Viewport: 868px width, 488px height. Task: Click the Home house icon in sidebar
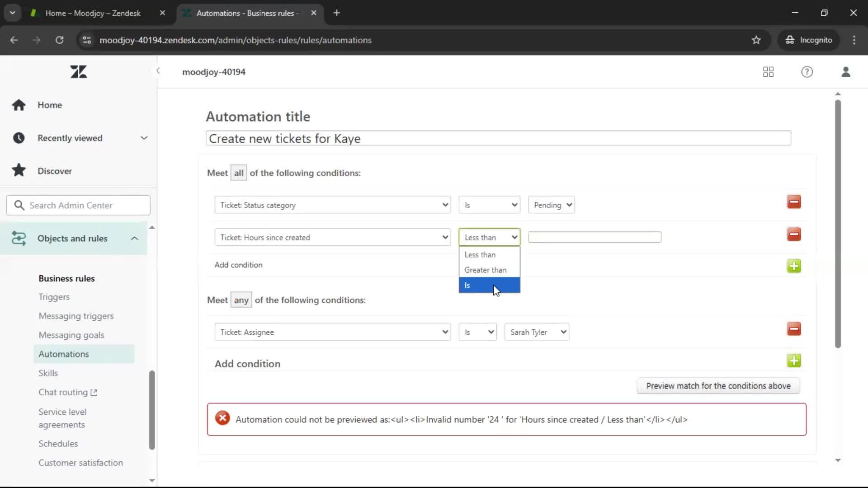click(19, 105)
